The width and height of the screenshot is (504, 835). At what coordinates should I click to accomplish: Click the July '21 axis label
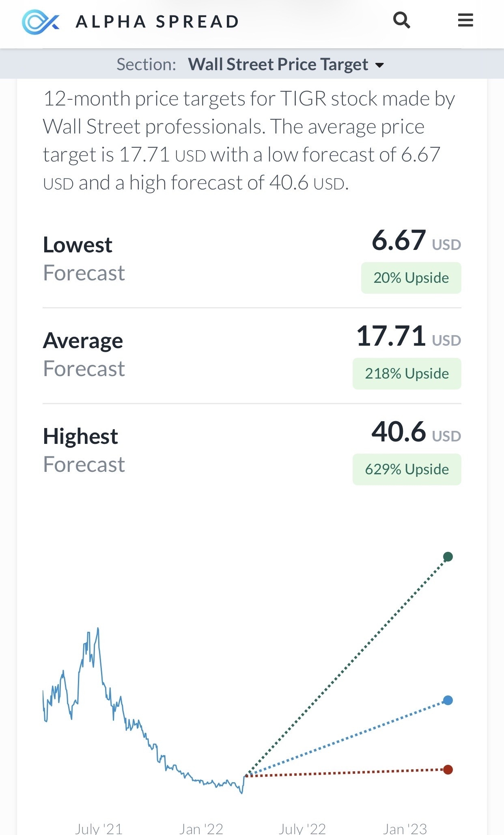point(99,829)
